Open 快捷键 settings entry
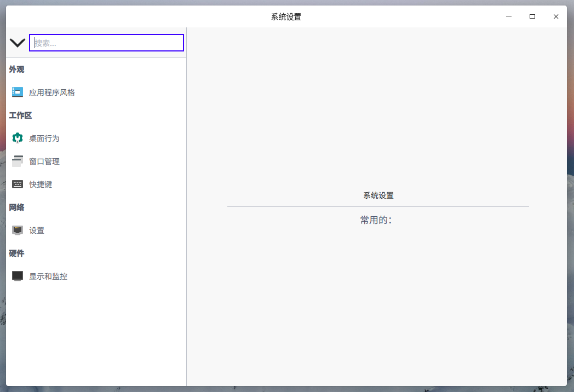This screenshot has width=574, height=392. click(96, 185)
